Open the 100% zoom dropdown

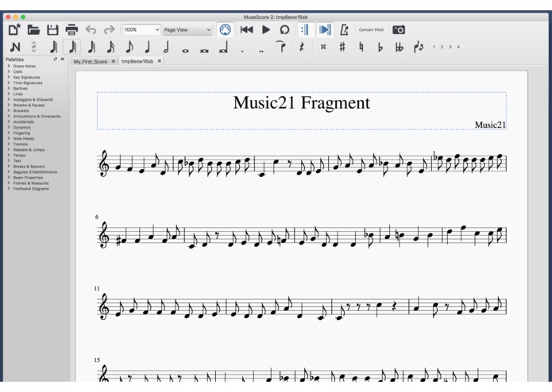[141, 30]
